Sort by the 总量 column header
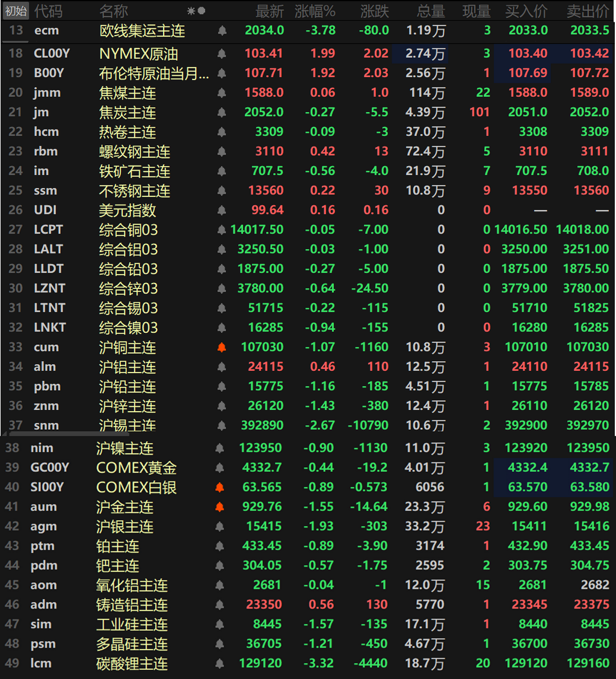616x679 pixels. [x=431, y=11]
